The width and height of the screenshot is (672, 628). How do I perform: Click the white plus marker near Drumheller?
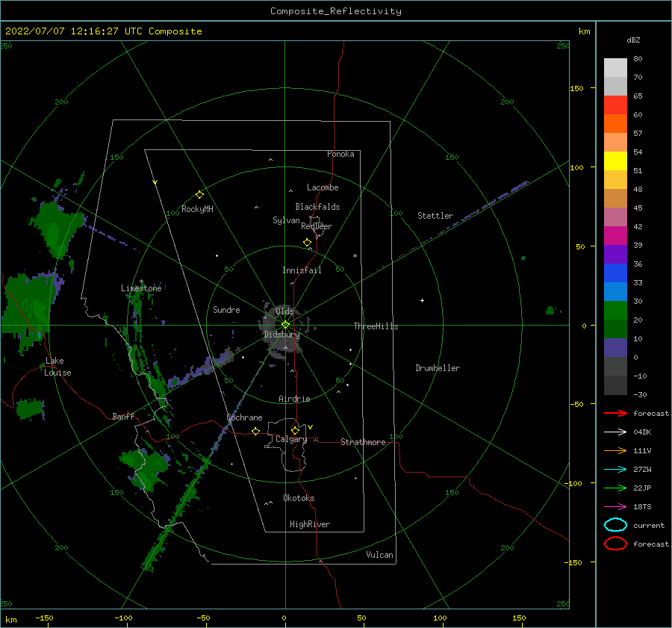tap(422, 300)
